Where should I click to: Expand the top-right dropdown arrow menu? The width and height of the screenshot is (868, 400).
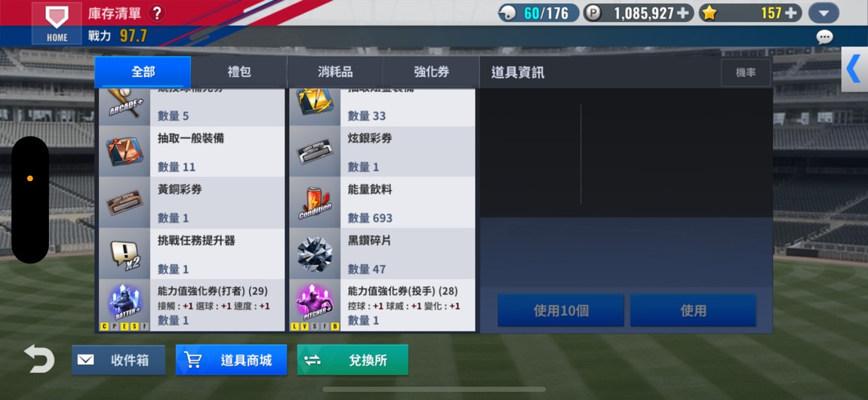click(823, 14)
